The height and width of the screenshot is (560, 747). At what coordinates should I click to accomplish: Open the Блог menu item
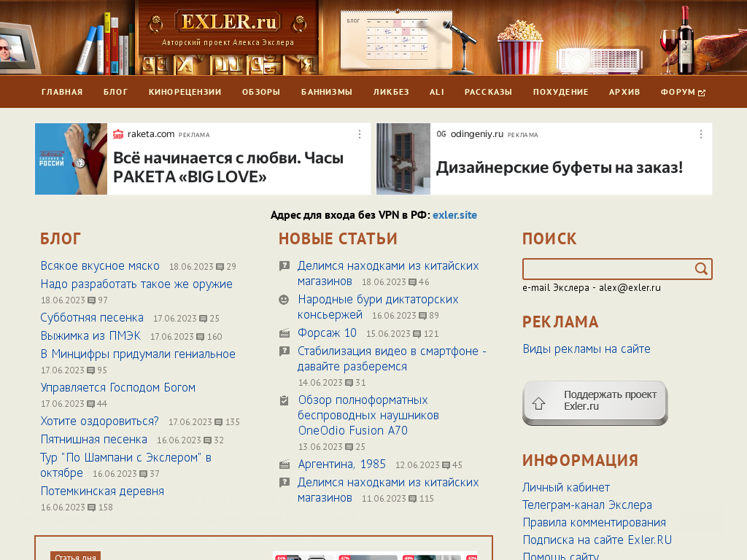(x=116, y=92)
